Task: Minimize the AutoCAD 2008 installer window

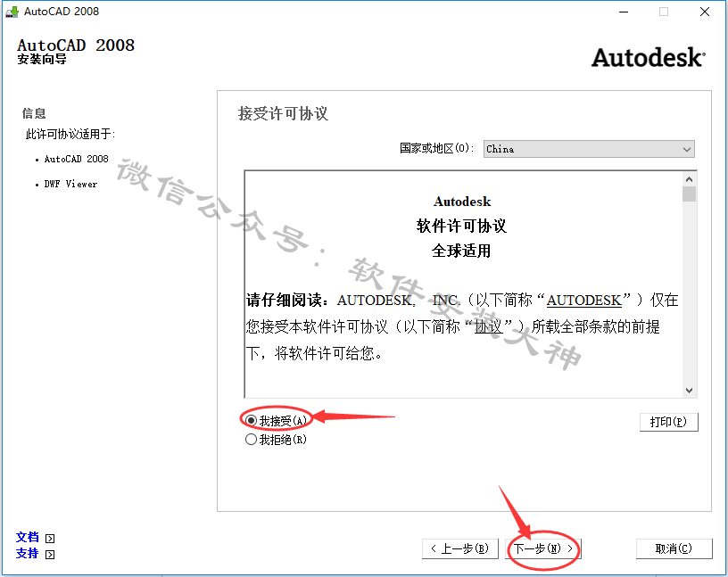Action: point(624,12)
